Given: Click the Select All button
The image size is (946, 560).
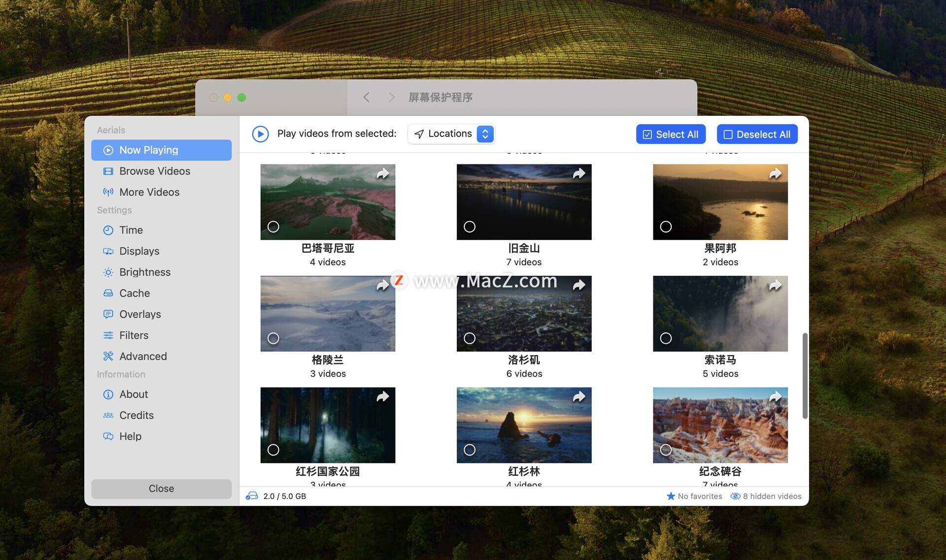Looking at the screenshot, I should (671, 134).
